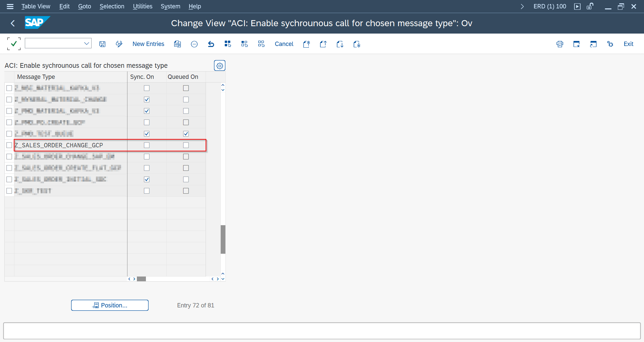Toggle Sync. On checkbox in last filled row

[x=147, y=191]
